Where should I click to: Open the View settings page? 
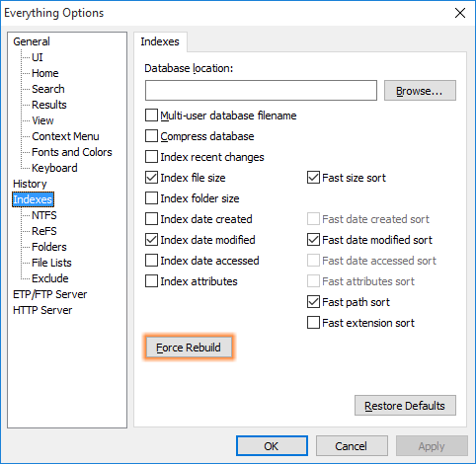click(42, 120)
